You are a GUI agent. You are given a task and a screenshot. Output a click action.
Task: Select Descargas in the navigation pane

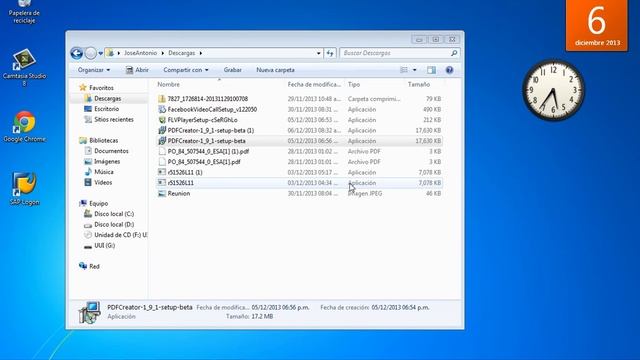click(x=107, y=98)
